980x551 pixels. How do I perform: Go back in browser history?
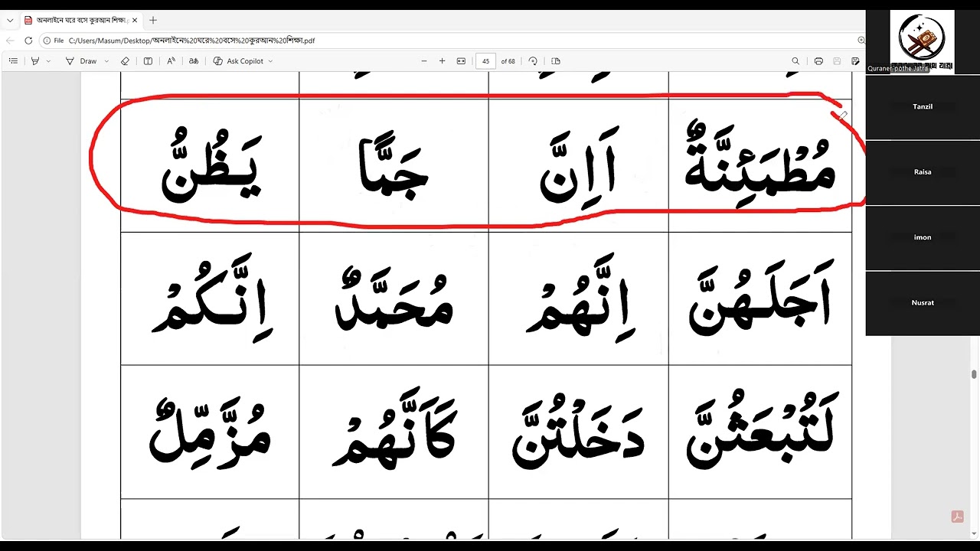coord(10,41)
